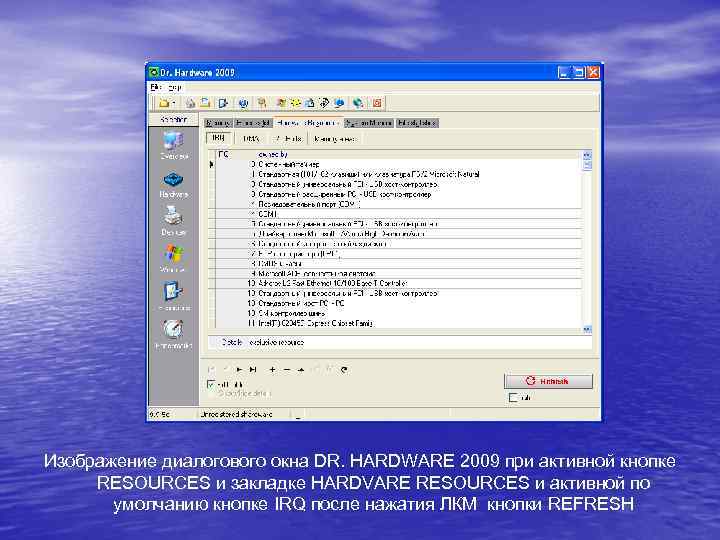Click the list scrollbar up arrow
This screenshot has width=720, height=540.
[587, 155]
